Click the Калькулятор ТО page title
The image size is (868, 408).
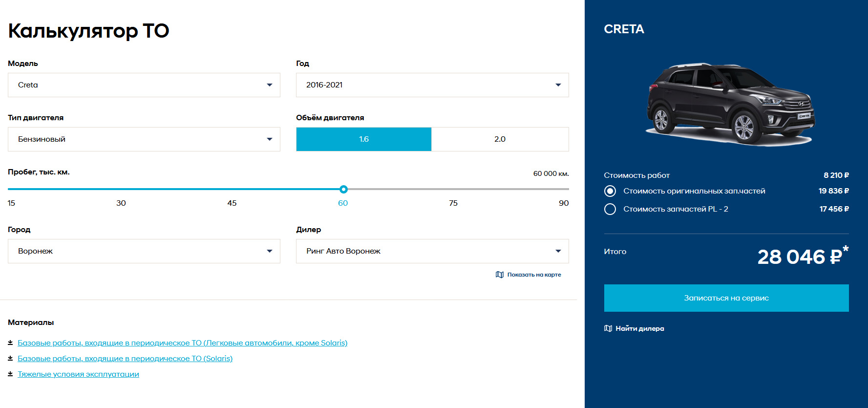click(x=88, y=31)
